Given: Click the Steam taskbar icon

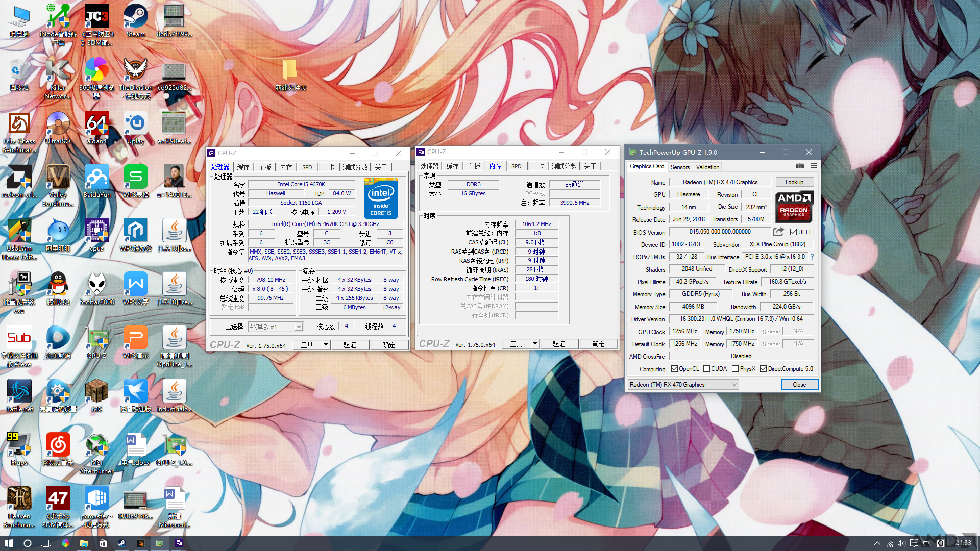Looking at the screenshot, I should pyautogui.click(x=121, y=543).
